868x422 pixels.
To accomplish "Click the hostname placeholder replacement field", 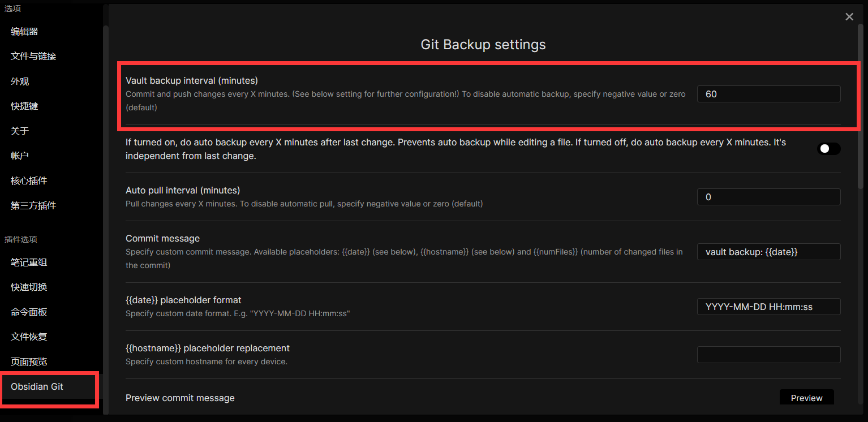I will click(x=768, y=355).
